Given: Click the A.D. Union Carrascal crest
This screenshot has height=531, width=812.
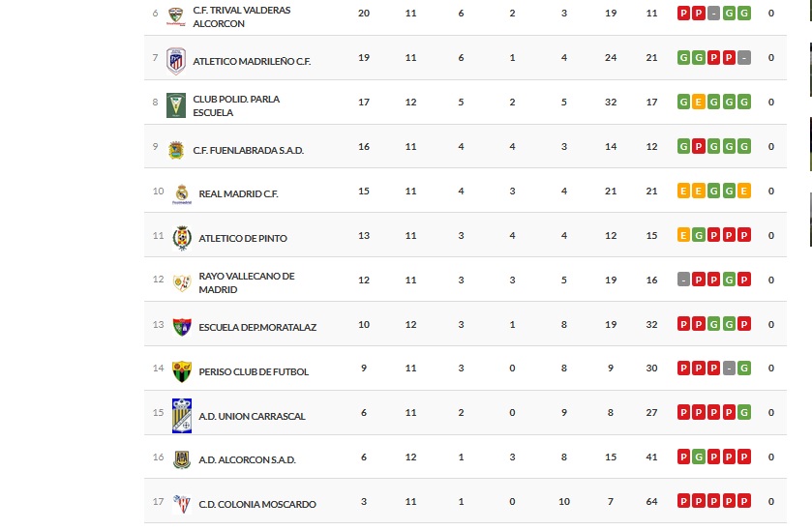Looking at the screenshot, I should [182, 416].
